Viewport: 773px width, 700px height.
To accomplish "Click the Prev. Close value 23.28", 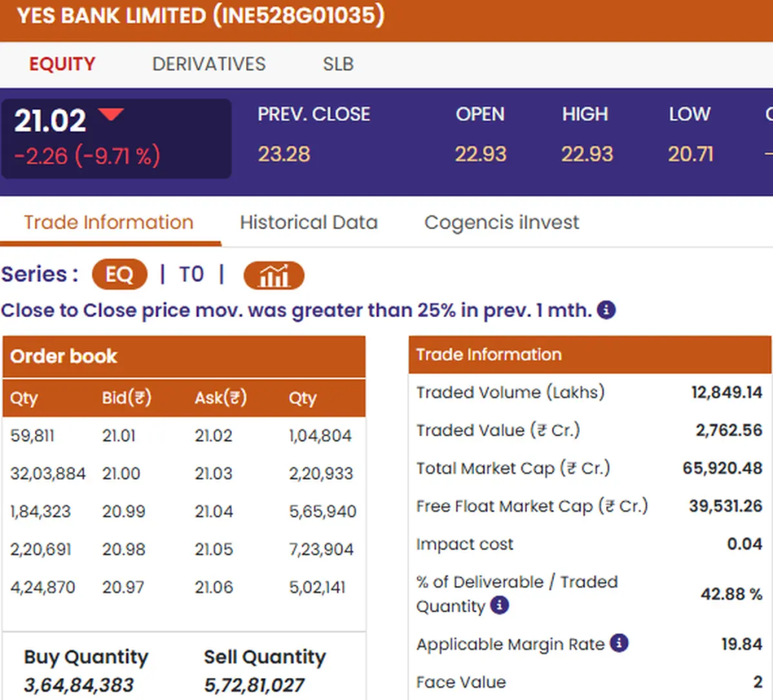I will coord(284,154).
